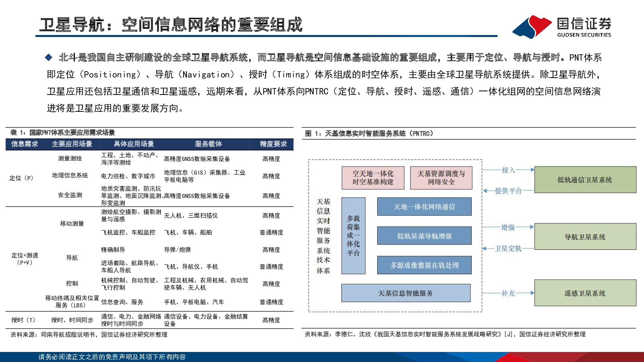
Task: Click the 无人机、三维扫描仪 cell
Action: 191,216
